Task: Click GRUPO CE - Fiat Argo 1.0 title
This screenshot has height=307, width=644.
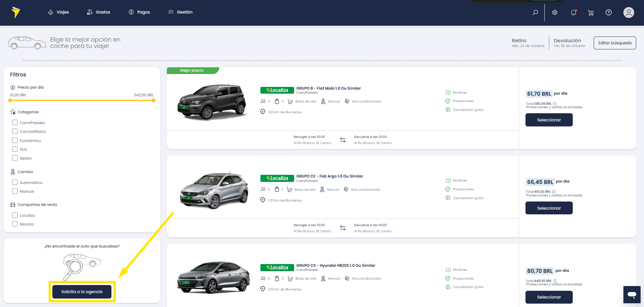Action: [330, 176]
